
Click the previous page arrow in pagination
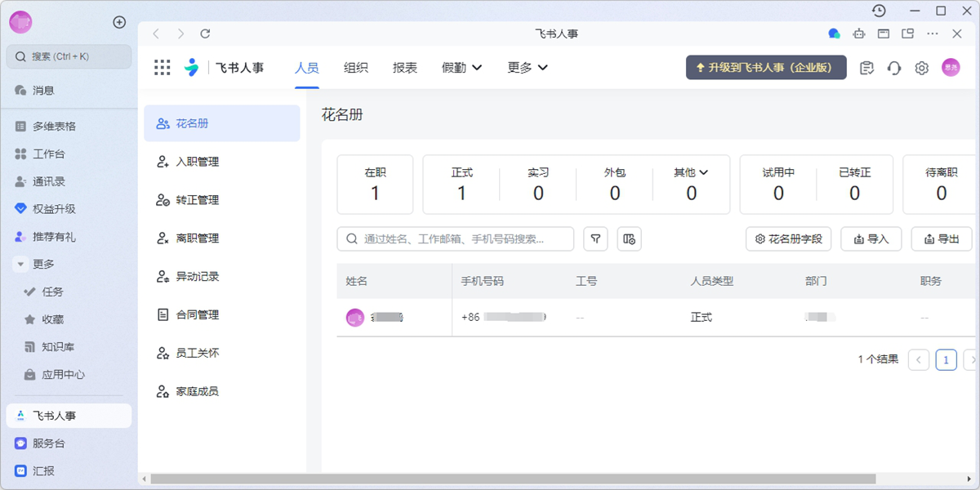919,359
